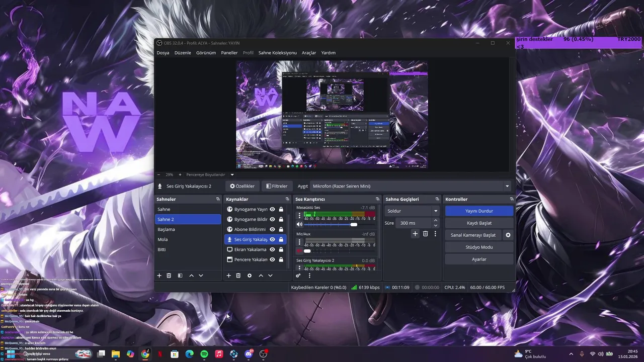Open Spotify from the taskbar
This screenshot has width=644, height=362.
point(204,354)
